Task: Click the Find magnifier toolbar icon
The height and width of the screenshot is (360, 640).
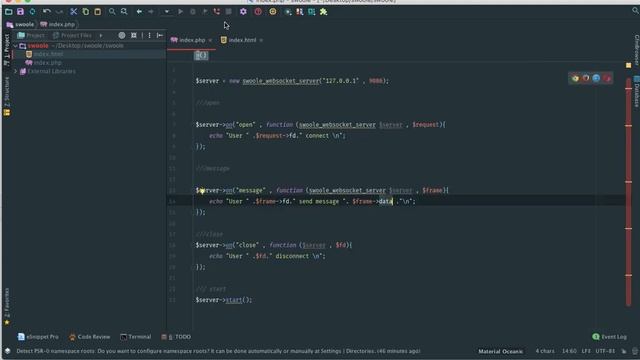Action: [x=112, y=12]
